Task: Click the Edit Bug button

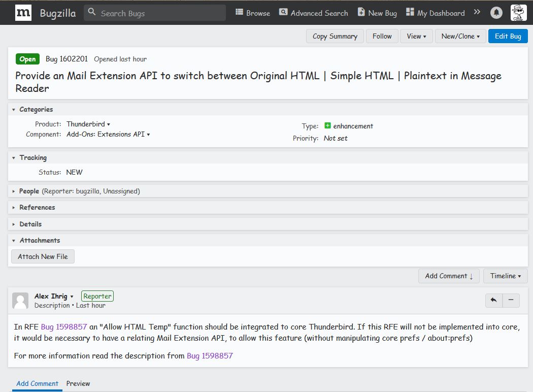Action: click(x=508, y=36)
